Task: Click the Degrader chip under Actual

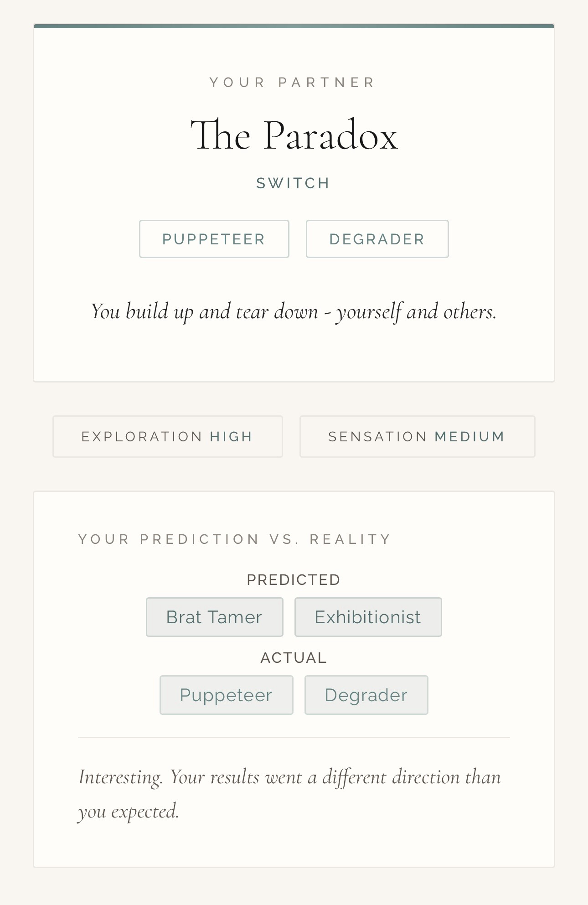Action: (x=366, y=695)
